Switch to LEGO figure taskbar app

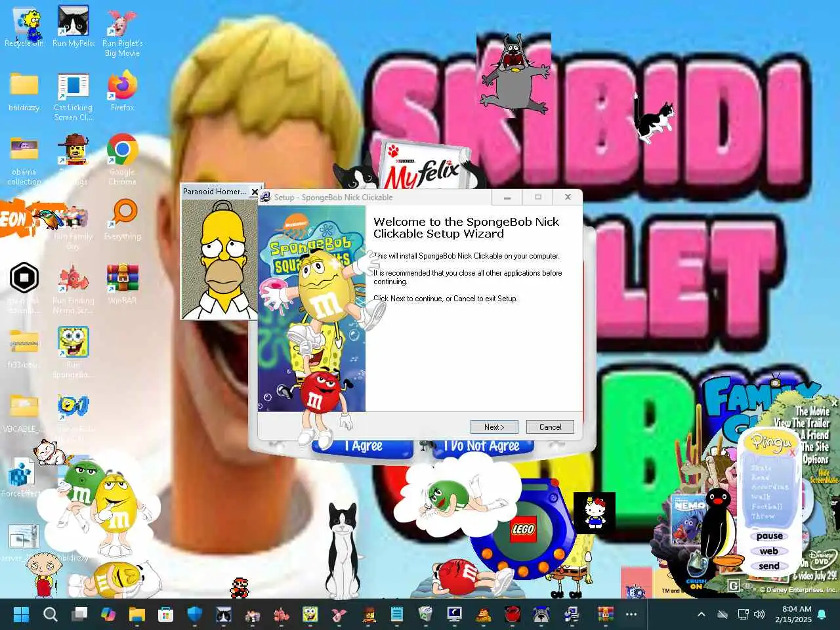[368, 614]
